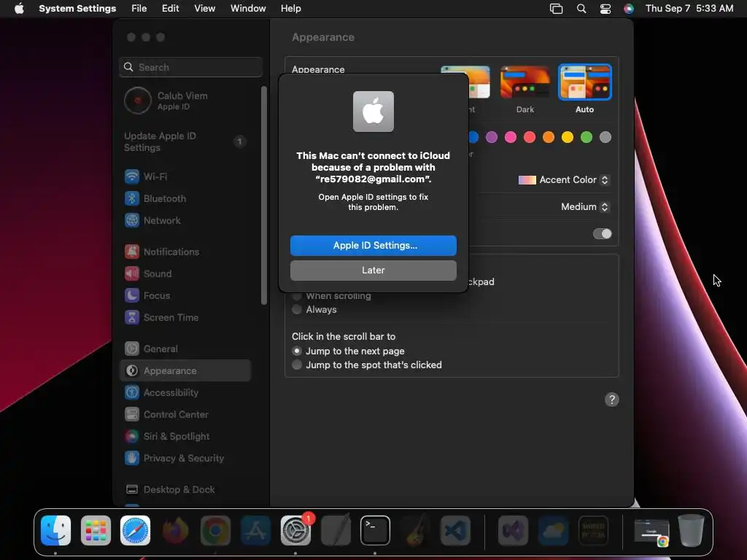Select 'Always' show scroll bars option
Screen dimensions: 747x560
tap(297, 309)
